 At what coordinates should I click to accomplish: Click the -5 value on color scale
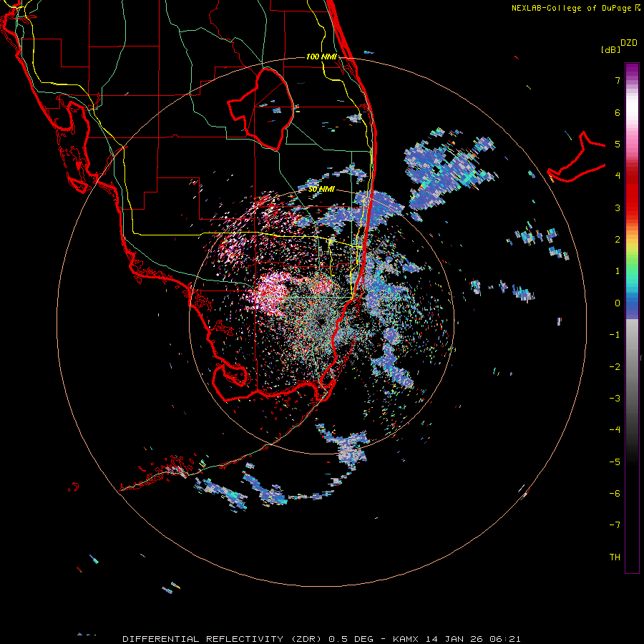point(615,462)
